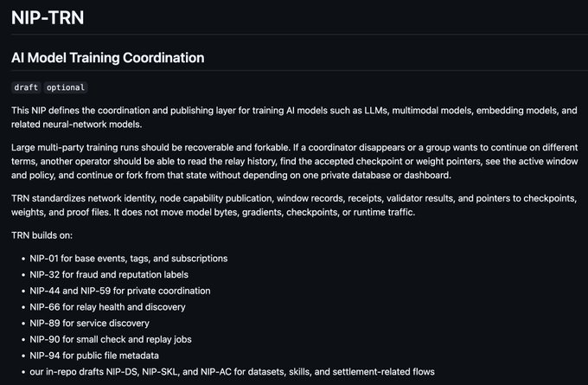Select the optional tag badge
This screenshot has height=385, width=588.
(66, 87)
